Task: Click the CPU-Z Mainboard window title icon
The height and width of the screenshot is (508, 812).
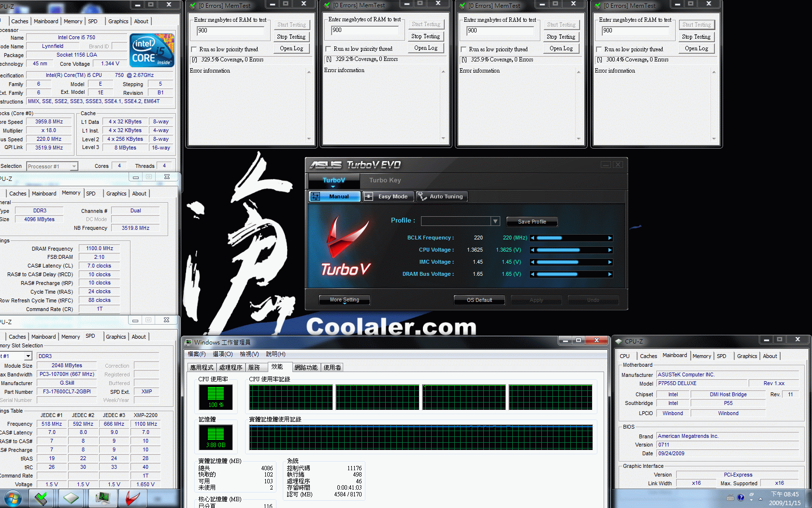Action: click(618, 341)
